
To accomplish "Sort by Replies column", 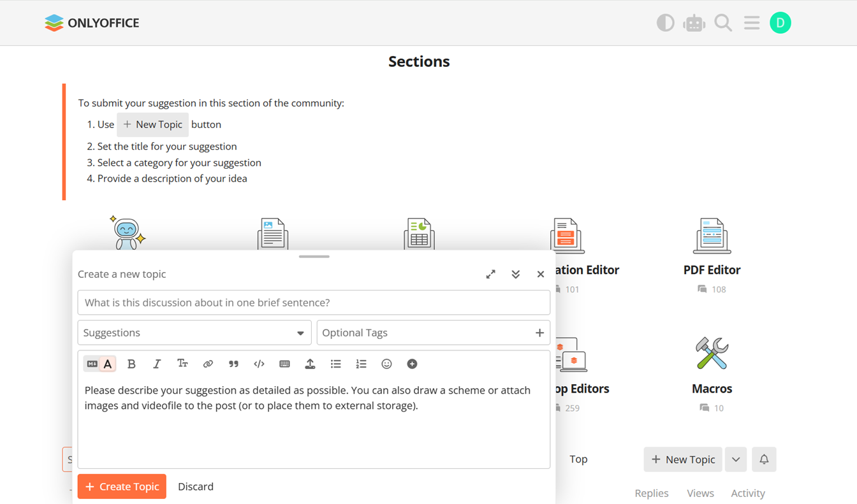I will [x=652, y=493].
